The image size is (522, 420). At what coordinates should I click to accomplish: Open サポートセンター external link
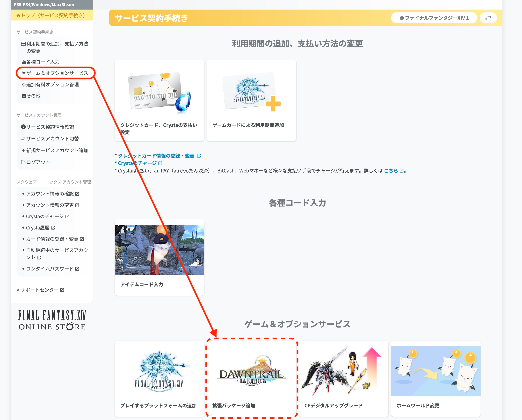pyautogui.click(x=40, y=290)
